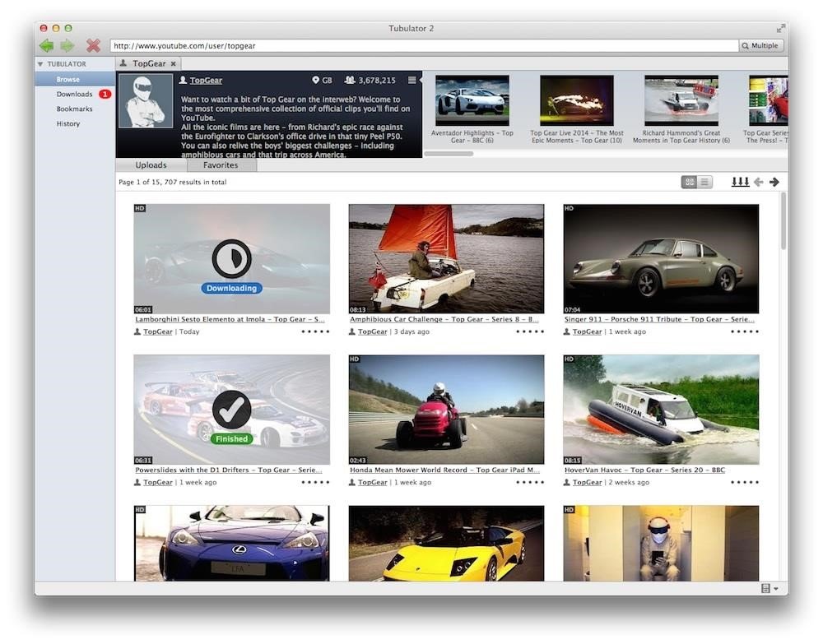This screenshot has height=644, width=823.
Task: Open options dots for Lamborghini video
Action: (x=315, y=331)
